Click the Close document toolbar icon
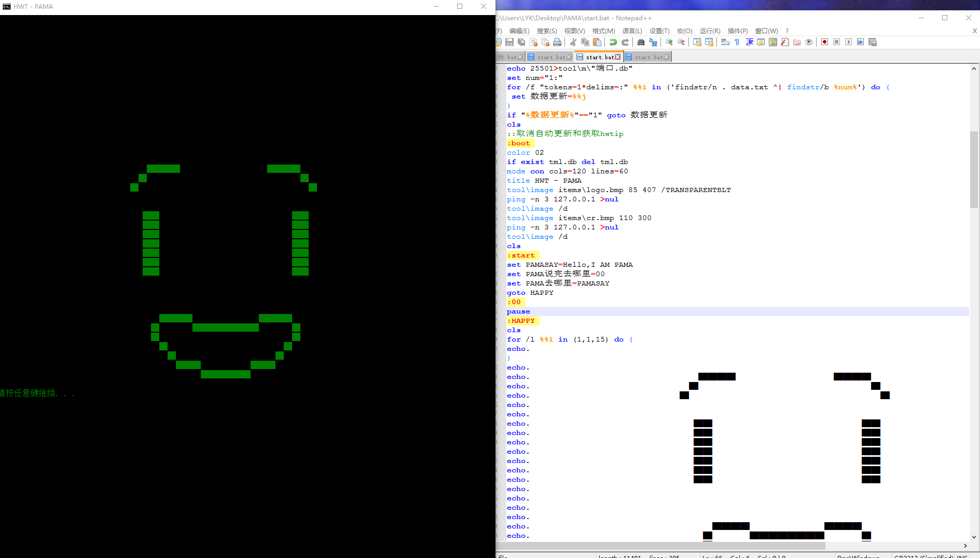The image size is (980, 558). [533, 42]
